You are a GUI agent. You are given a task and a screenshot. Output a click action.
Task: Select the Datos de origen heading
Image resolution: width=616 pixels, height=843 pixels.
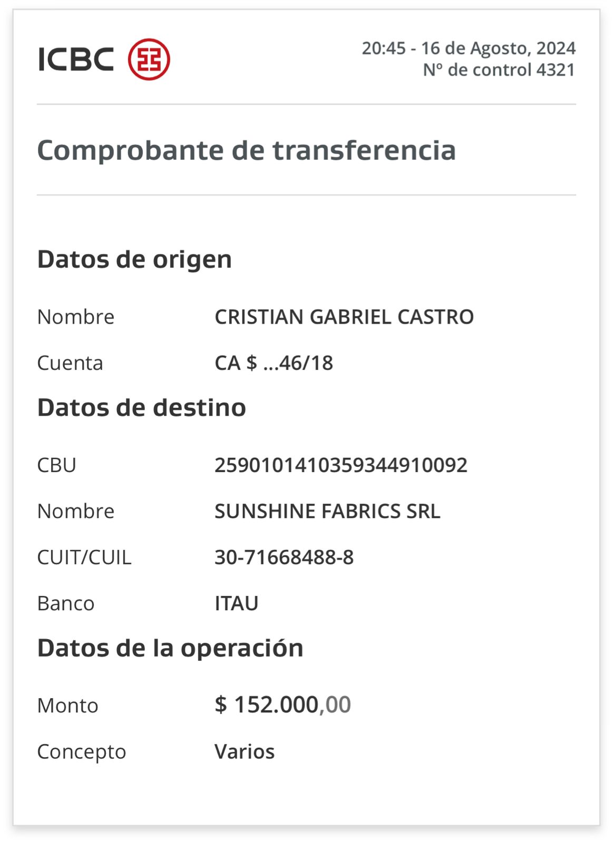pos(134,259)
